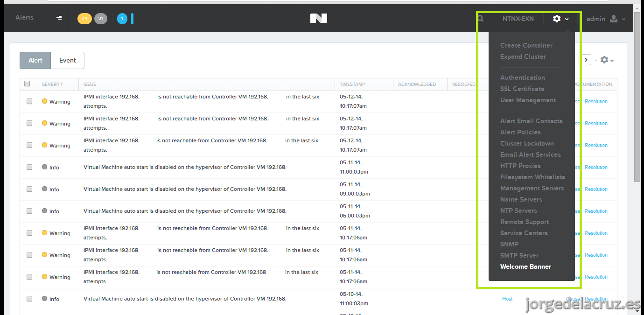Open Resolution link for 05-11-14 11:00:03pm alert
The image size is (644, 315).
(596, 167)
